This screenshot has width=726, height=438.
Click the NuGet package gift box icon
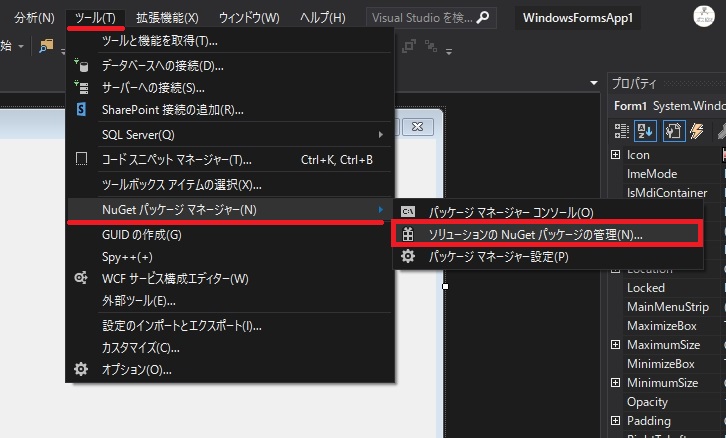coord(408,234)
